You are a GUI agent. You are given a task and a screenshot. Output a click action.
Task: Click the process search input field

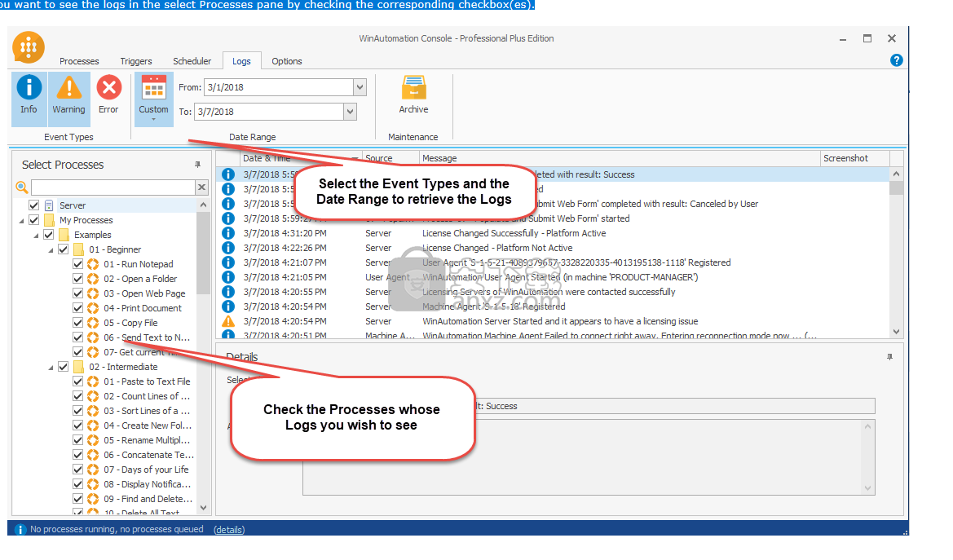click(x=113, y=187)
